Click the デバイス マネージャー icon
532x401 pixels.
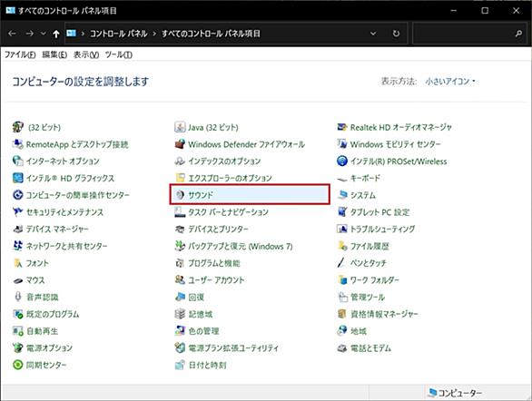pos(17,229)
